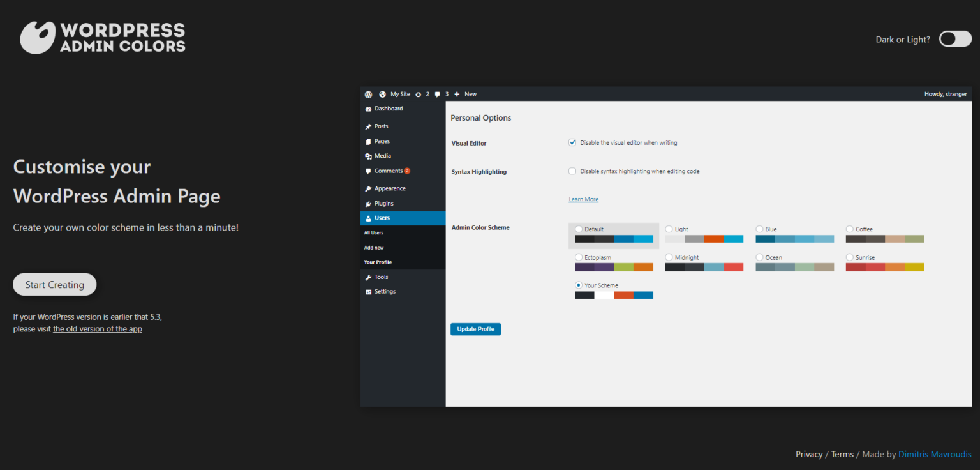Click the plus icon next to New
The image size is (980, 470).
pyautogui.click(x=457, y=94)
